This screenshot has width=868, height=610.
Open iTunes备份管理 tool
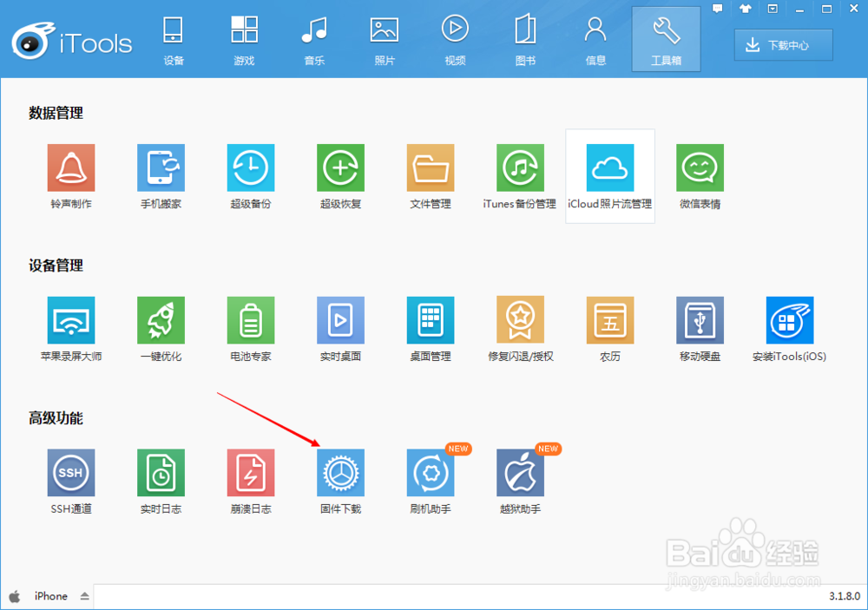pyautogui.click(x=520, y=167)
